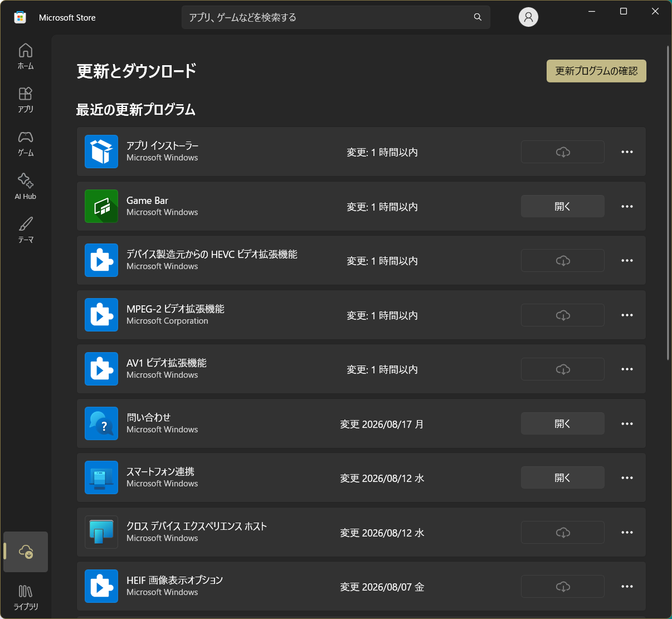The height and width of the screenshot is (619, 672).
Task: Click 変更 2026/08/17 月 date text
Action: (382, 425)
